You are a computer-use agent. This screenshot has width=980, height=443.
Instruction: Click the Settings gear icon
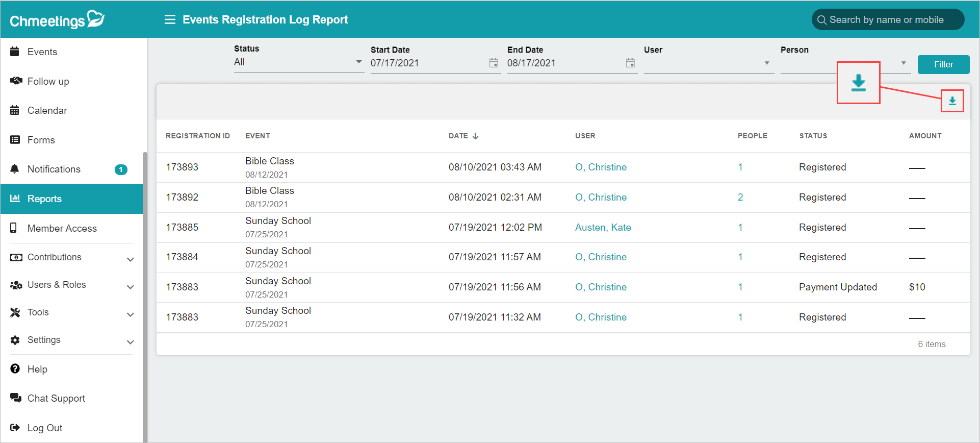pyautogui.click(x=15, y=340)
